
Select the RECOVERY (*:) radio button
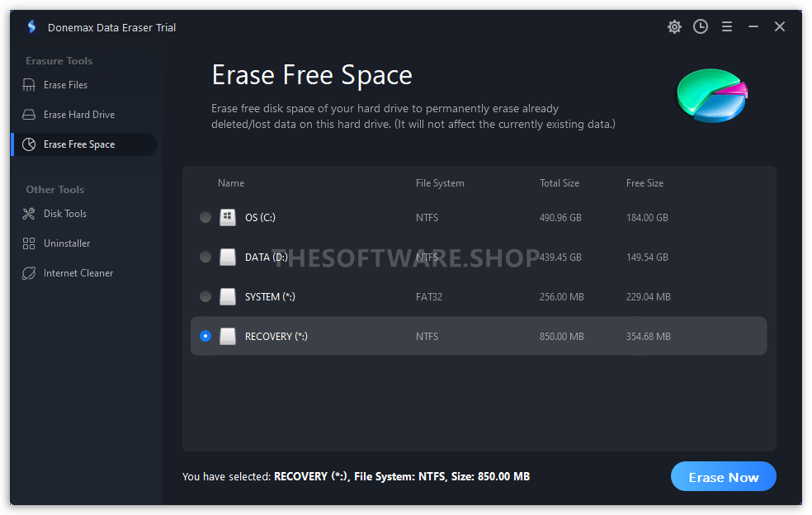205,336
